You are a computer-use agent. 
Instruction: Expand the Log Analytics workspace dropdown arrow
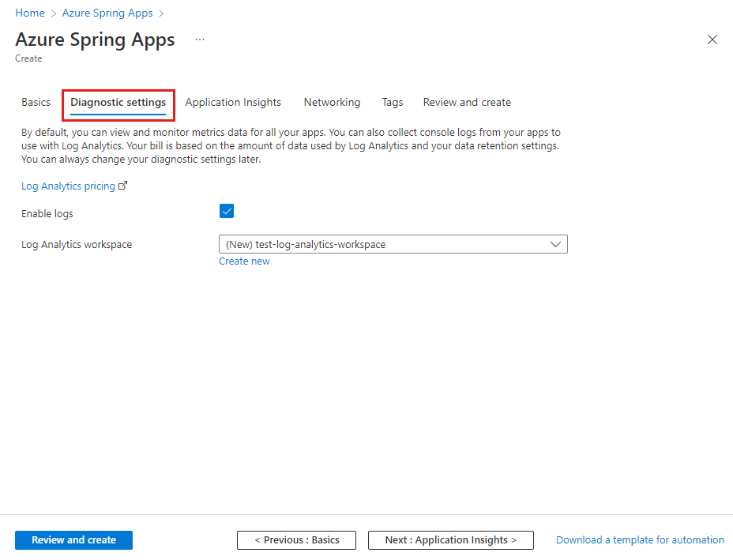pos(555,245)
